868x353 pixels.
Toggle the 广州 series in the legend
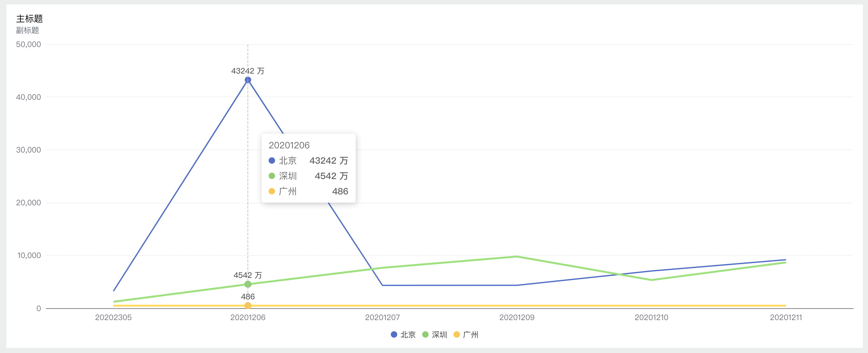pyautogui.click(x=466, y=334)
